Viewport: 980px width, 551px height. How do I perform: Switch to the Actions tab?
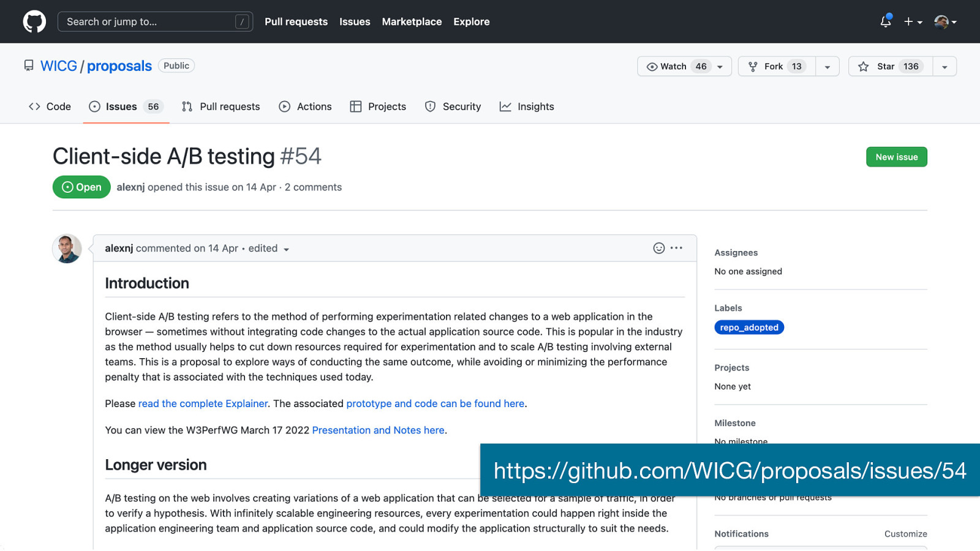click(x=305, y=107)
